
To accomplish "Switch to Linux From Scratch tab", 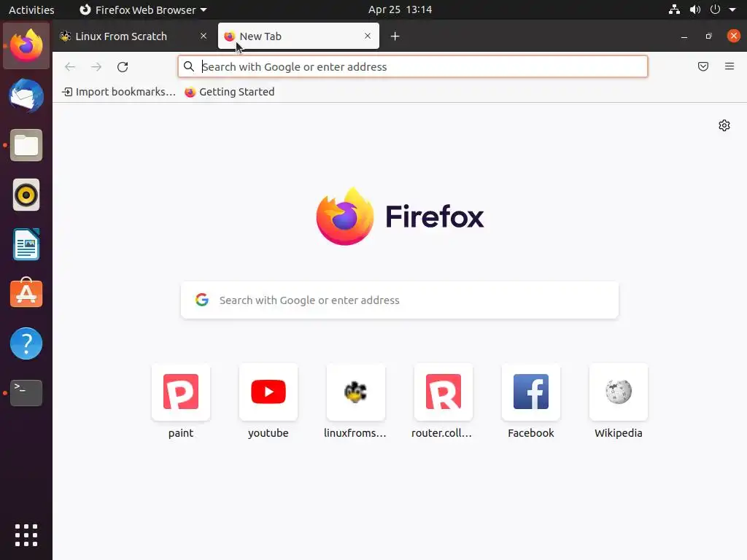I will click(134, 36).
